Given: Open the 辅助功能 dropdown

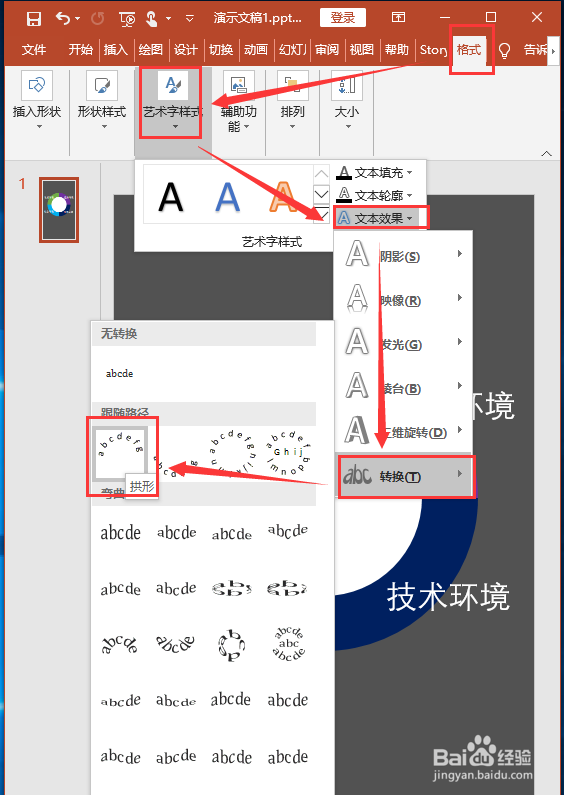Looking at the screenshot, I should pyautogui.click(x=238, y=101).
